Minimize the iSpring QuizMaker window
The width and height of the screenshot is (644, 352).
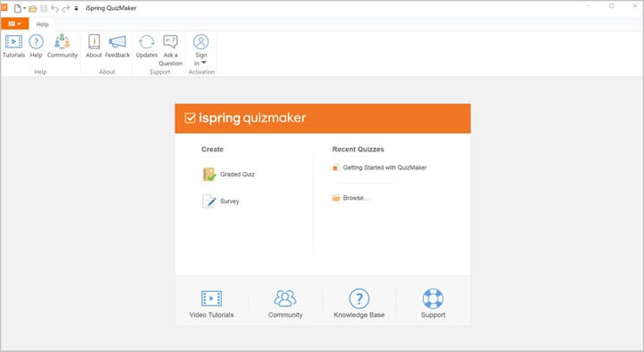[x=589, y=5]
